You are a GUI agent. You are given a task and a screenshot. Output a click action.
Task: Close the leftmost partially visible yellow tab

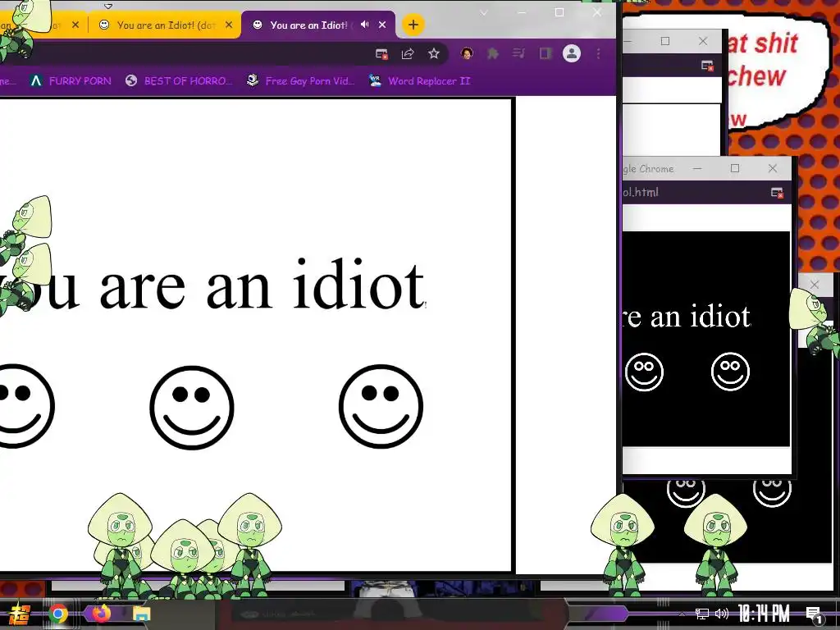click(75, 25)
